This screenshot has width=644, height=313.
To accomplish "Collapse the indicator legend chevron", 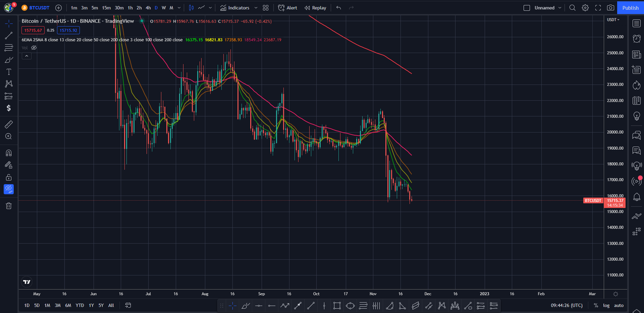I will [x=25, y=56].
